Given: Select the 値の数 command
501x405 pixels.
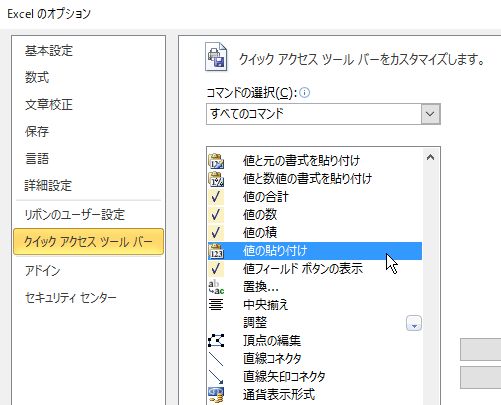Looking at the screenshot, I should click(x=315, y=215).
